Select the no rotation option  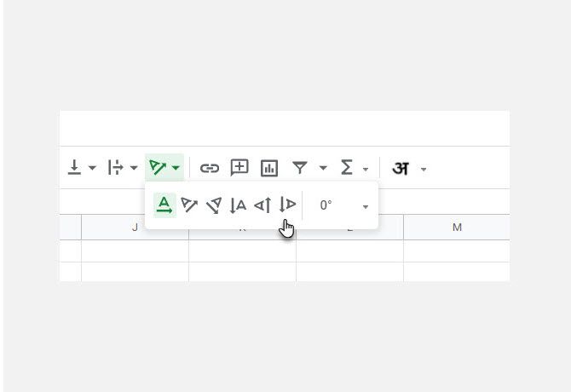click(x=164, y=205)
